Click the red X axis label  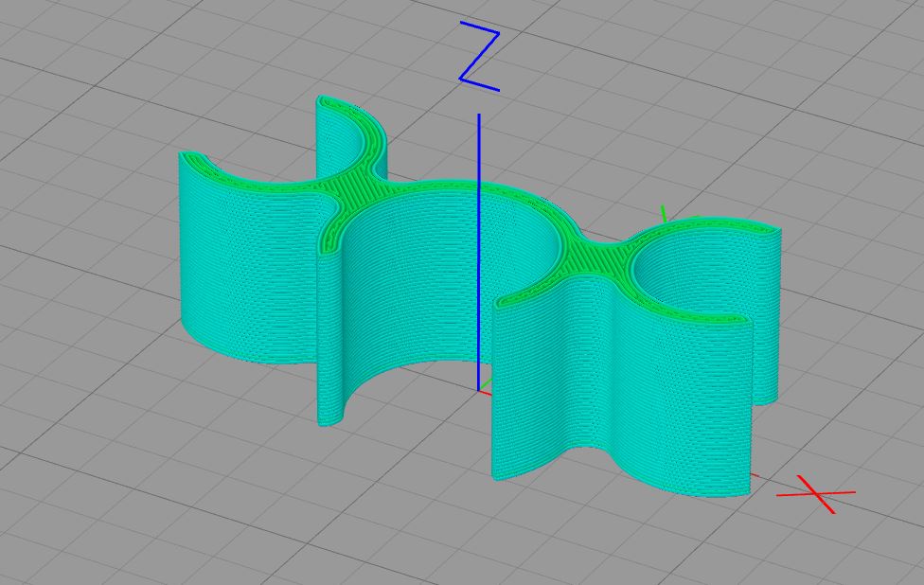[816, 494]
